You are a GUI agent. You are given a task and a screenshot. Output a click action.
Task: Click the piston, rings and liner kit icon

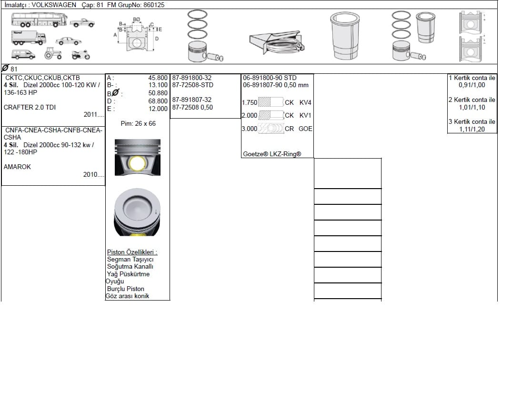(413, 36)
